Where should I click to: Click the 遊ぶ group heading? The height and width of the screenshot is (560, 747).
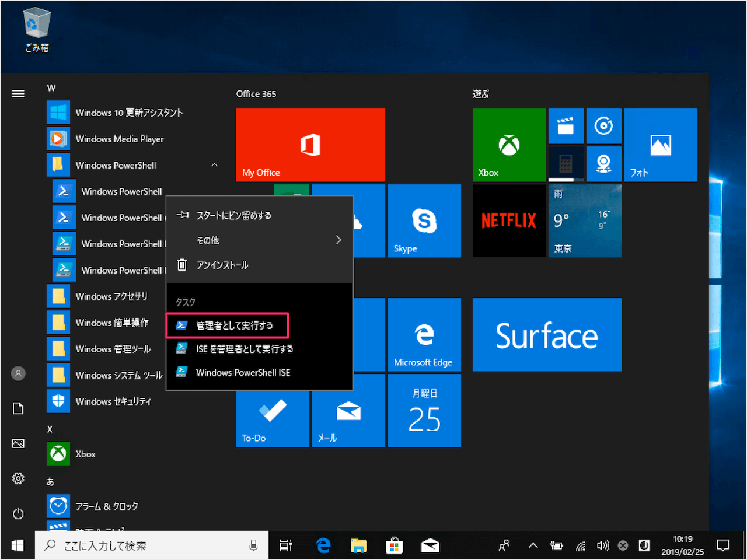tap(481, 94)
